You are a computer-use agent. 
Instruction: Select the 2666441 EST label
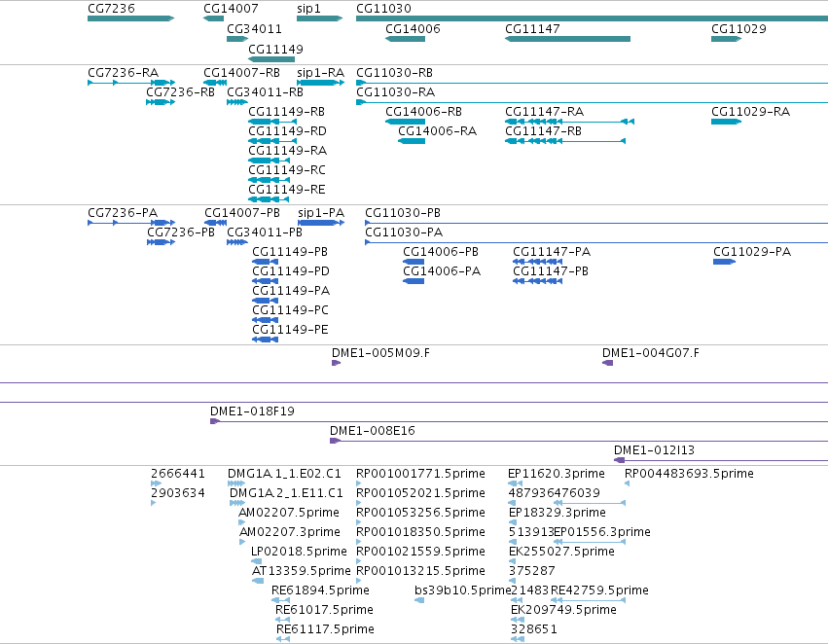[x=178, y=474]
